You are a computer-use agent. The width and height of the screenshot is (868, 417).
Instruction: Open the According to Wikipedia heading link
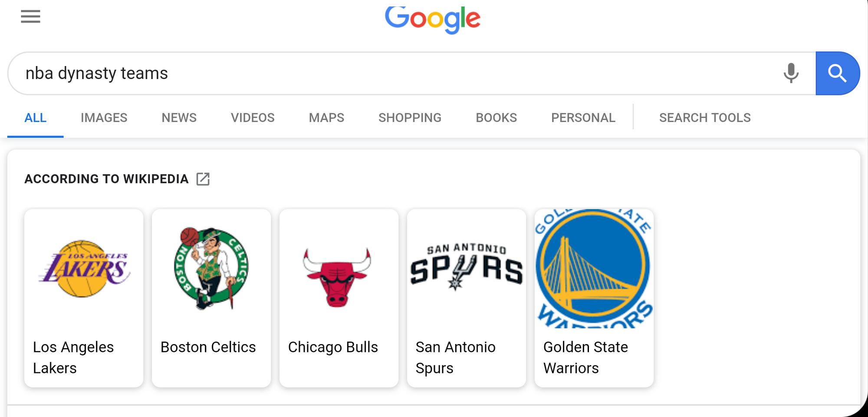(106, 179)
